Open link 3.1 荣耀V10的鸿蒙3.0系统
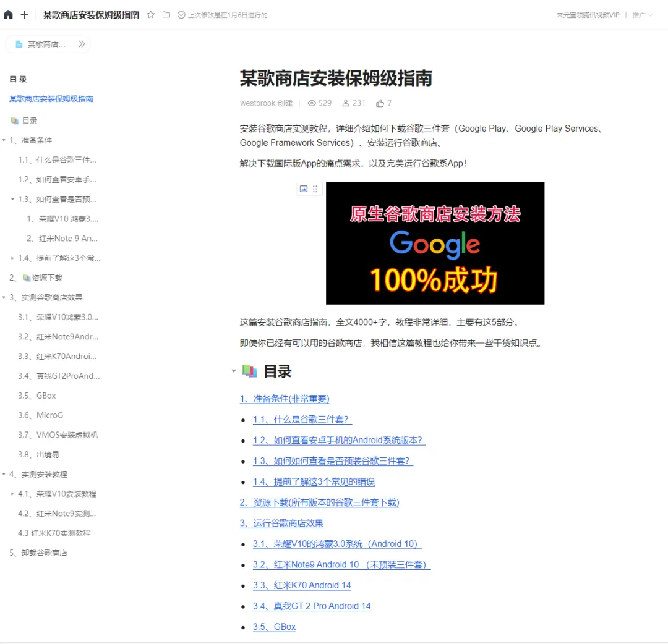The height and width of the screenshot is (644, 668). [337, 543]
